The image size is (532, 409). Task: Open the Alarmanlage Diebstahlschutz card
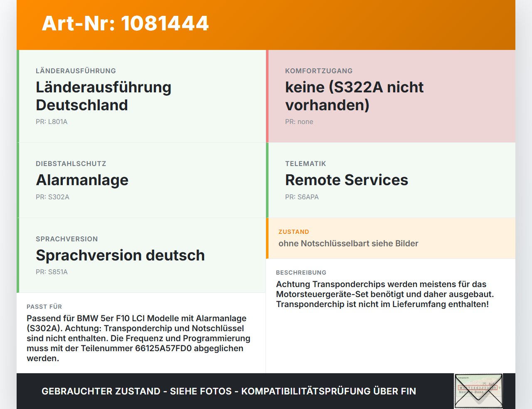point(141,180)
